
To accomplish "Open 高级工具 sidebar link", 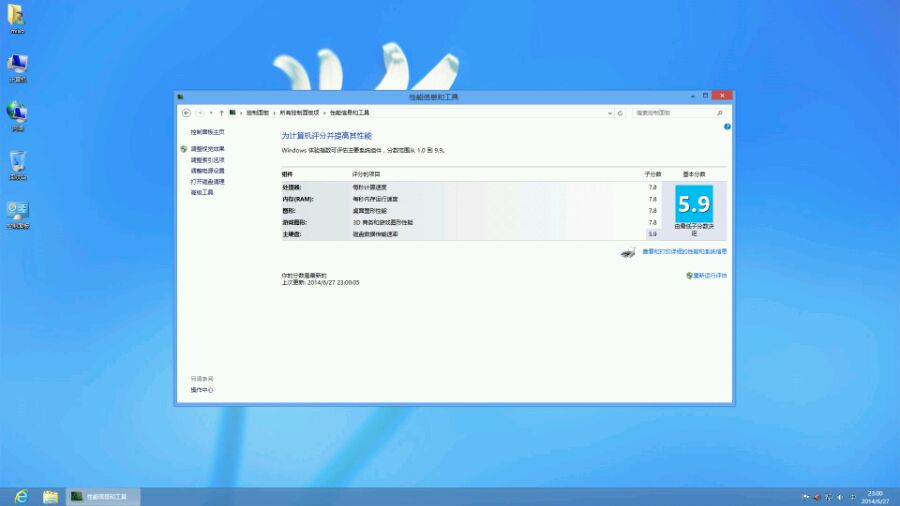I will pos(202,193).
